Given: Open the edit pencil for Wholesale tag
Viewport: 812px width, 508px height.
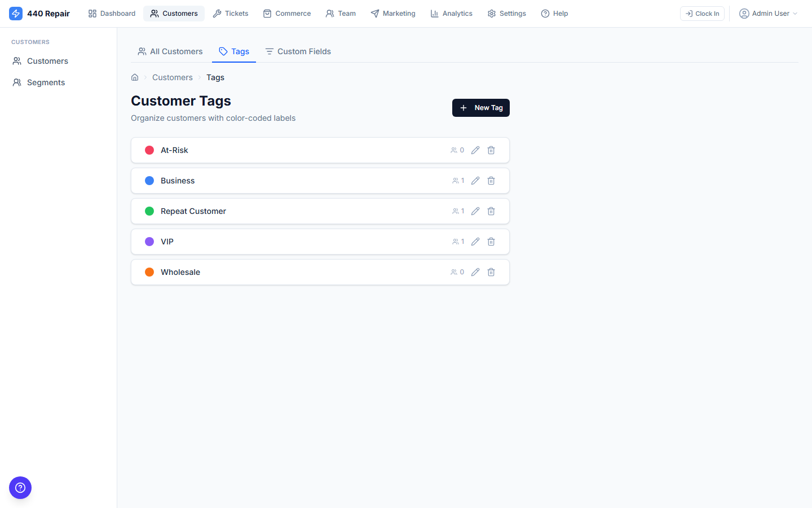Looking at the screenshot, I should 475,271.
